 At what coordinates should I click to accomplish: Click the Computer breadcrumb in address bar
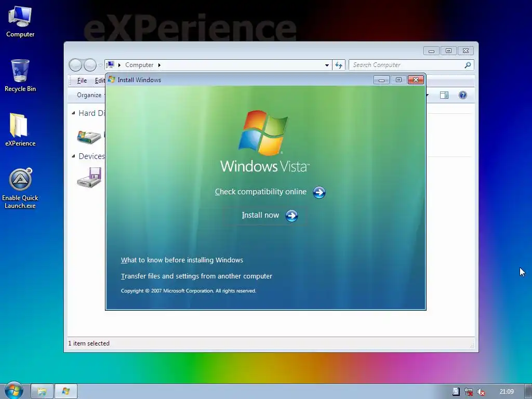click(x=139, y=65)
